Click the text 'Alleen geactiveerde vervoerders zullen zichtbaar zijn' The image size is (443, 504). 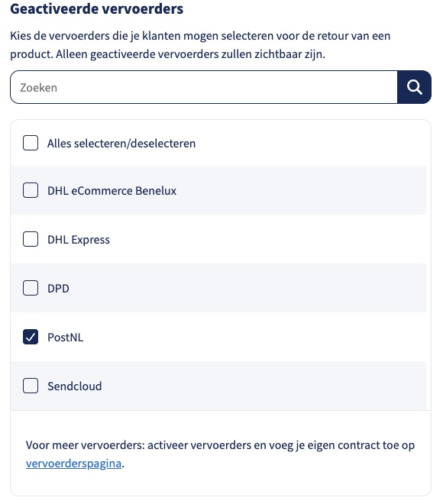point(191,54)
